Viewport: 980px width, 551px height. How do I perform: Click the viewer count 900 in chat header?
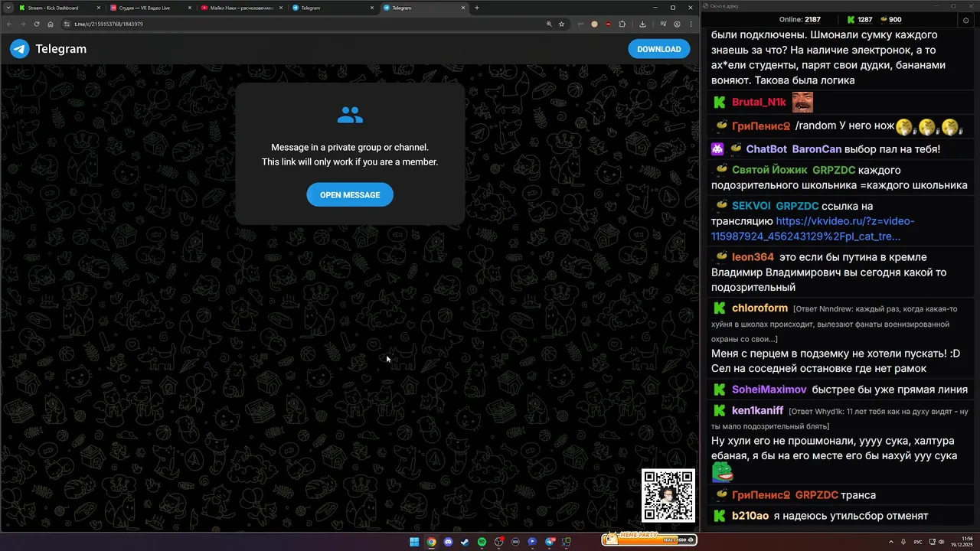pos(890,19)
